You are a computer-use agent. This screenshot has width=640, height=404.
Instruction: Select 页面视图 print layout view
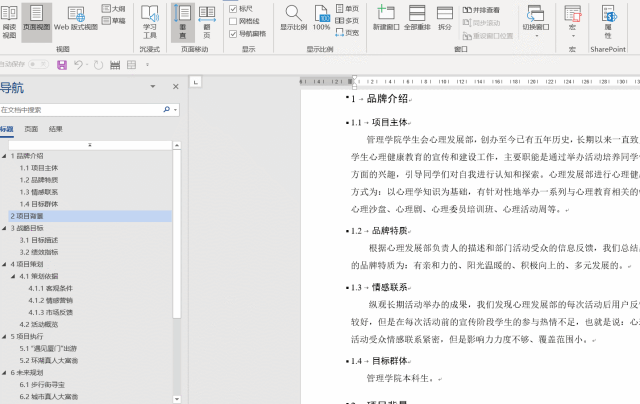coord(36,22)
